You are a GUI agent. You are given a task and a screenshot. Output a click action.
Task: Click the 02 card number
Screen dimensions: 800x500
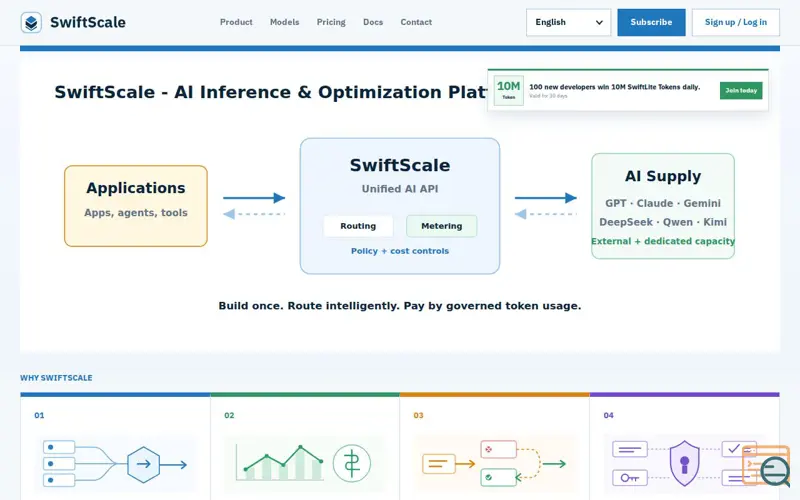coord(229,415)
